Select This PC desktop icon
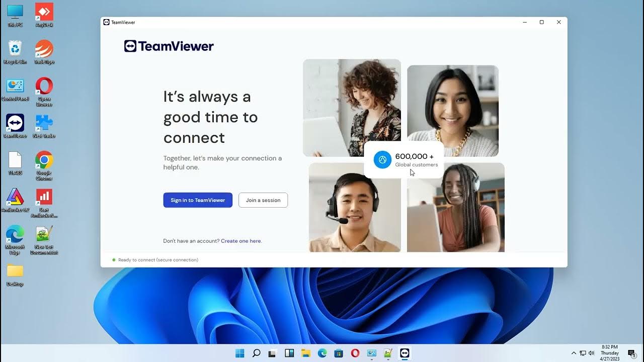The height and width of the screenshot is (362, 644). [x=15, y=16]
